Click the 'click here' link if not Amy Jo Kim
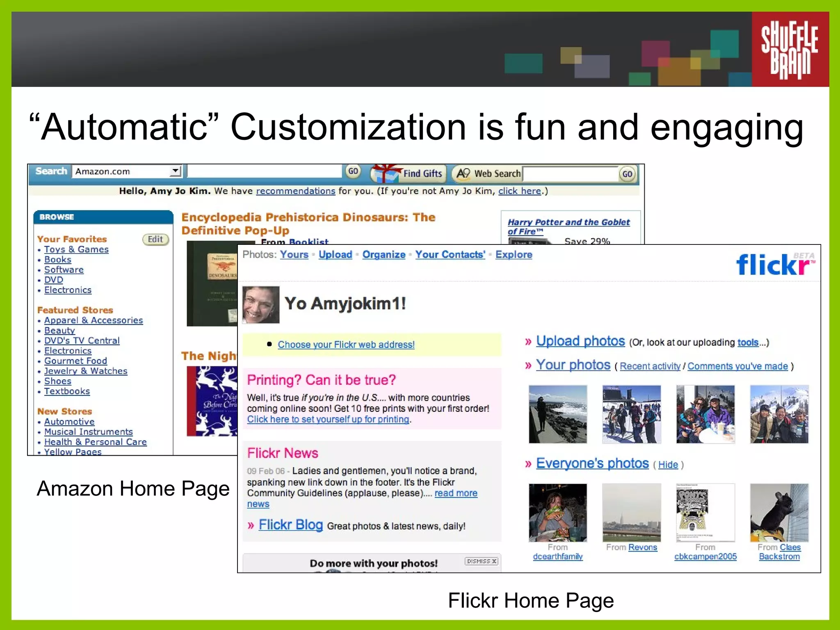 pos(520,191)
